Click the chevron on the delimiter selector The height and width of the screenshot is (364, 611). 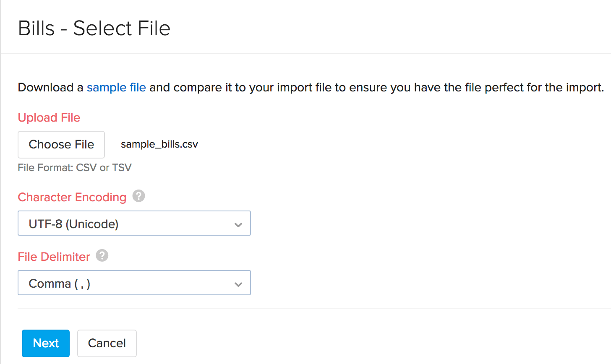[x=238, y=284]
